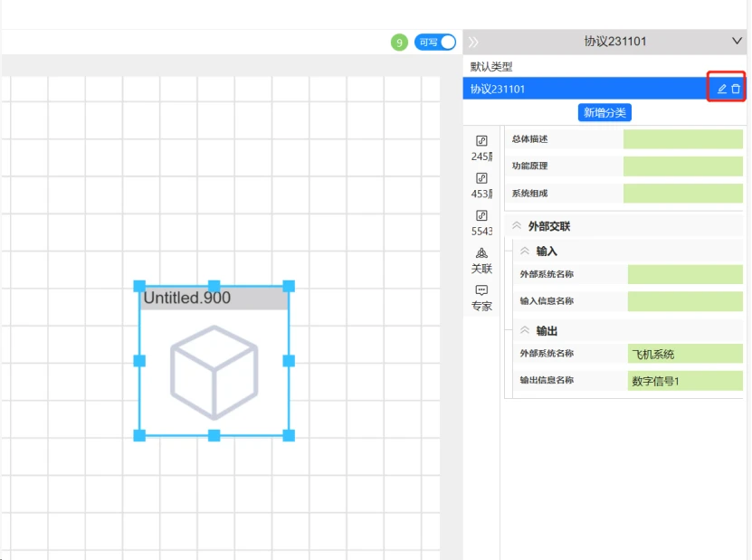Collapse the 输出 subsection
This screenshot has width=752, height=560.
tap(525, 330)
